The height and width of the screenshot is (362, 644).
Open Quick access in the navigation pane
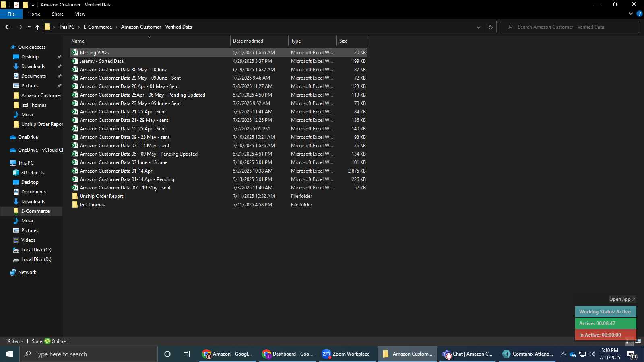point(32,47)
